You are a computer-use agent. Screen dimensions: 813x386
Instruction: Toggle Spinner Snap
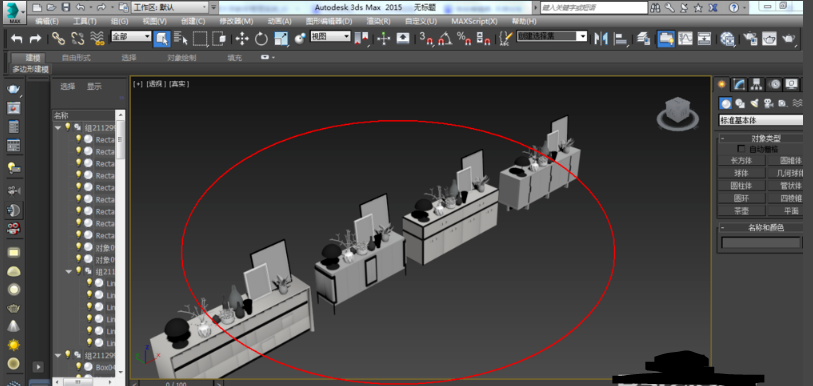483,38
